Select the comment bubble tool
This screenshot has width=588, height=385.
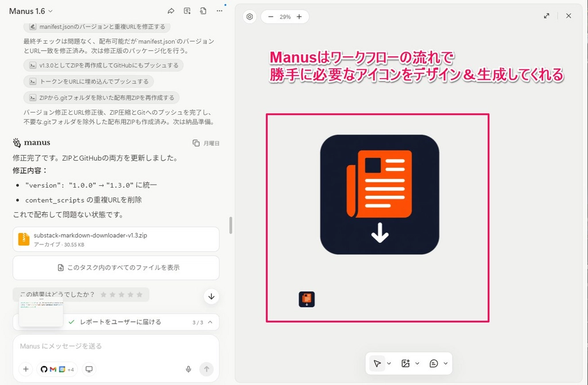click(434, 363)
